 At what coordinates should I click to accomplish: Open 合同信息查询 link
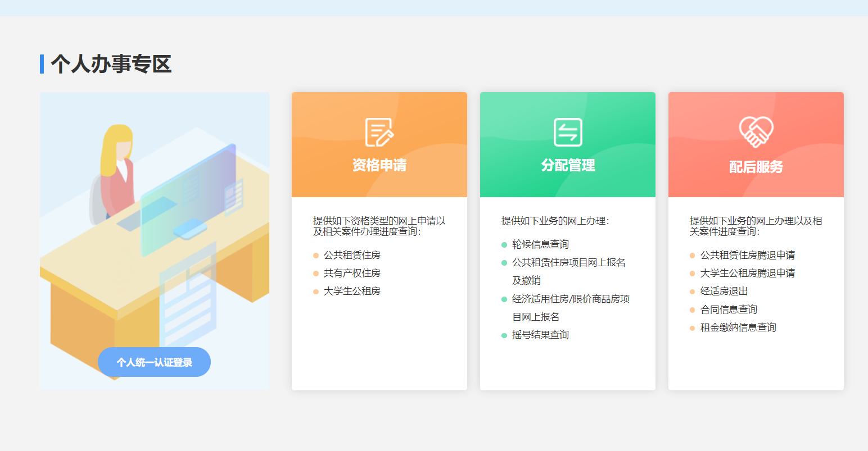tap(729, 309)
